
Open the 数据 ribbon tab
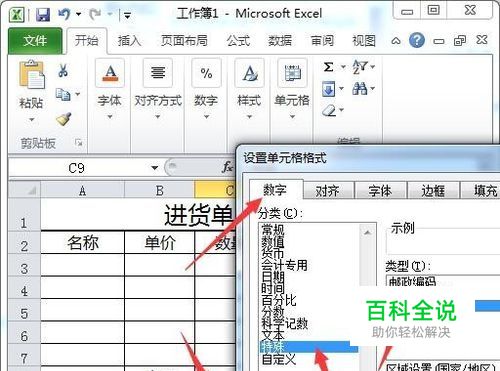[x=280, y=41]
